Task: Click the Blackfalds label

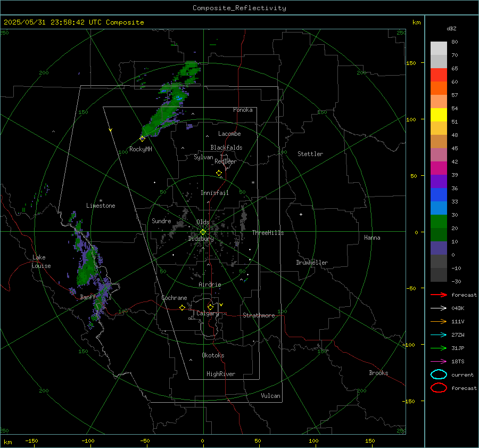Action: 226,148
